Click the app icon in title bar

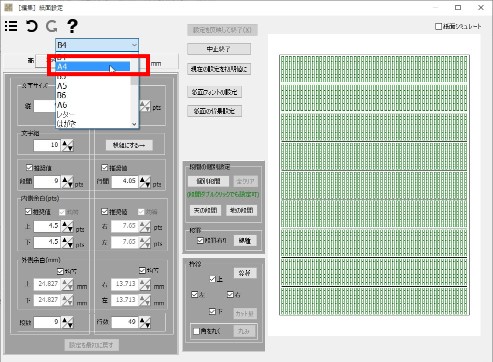tap(8, 7)
